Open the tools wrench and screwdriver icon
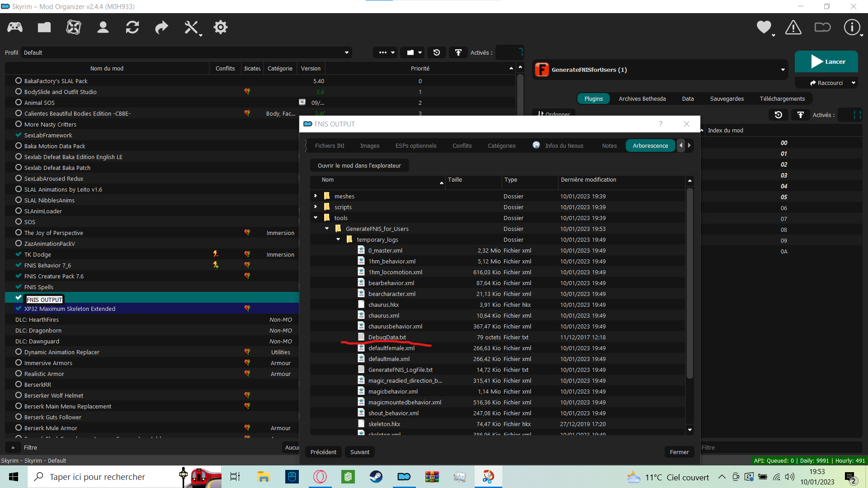This screenshot has height=488, width=868. (192, 28)
